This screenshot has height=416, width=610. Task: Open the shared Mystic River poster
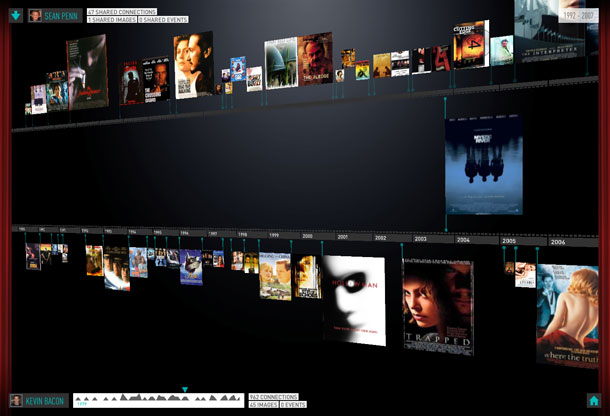[x=484, y=164]
